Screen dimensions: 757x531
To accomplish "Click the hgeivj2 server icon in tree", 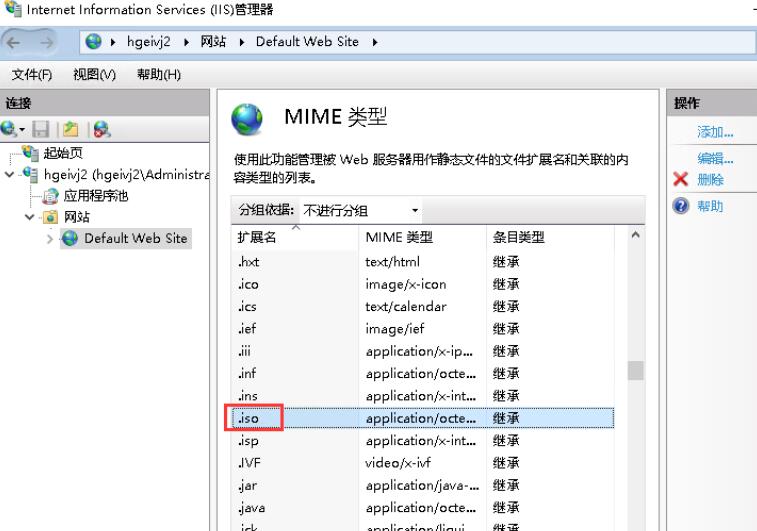I will coord(30,174).
